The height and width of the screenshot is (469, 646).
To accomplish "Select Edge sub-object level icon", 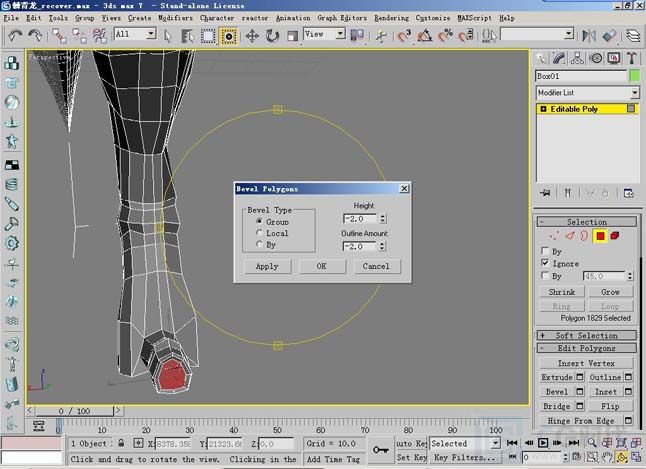I will [569, 236].
